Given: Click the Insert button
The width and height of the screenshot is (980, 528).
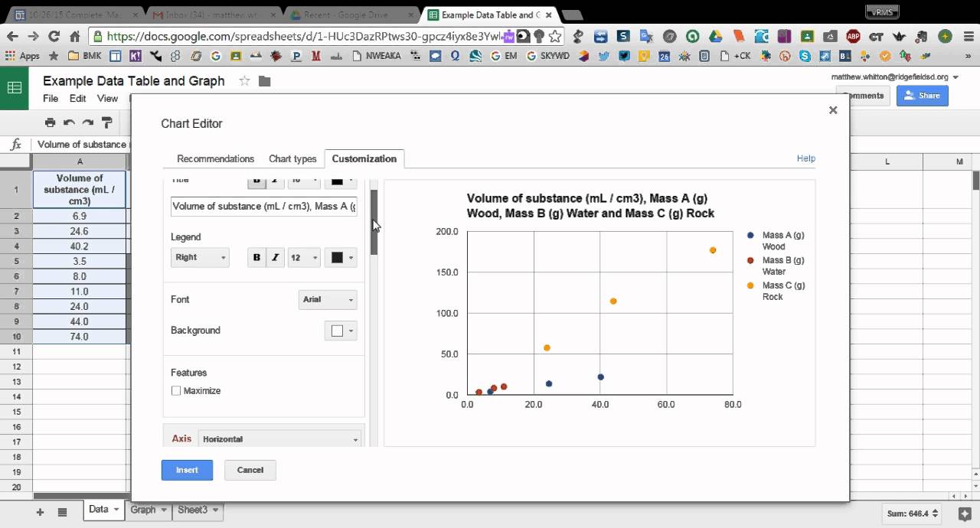Looking at the screenshot, I should pos(187,471).
